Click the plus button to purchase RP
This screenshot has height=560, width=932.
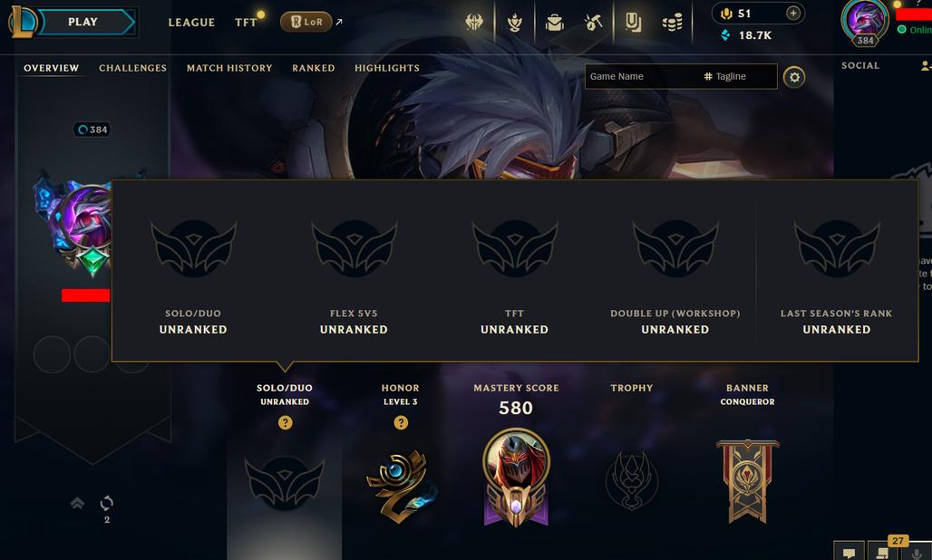[x=793, y=13]
